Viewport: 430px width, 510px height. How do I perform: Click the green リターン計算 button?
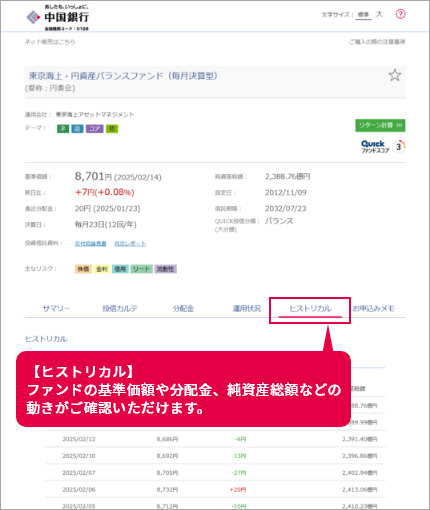tap(380, 125)
